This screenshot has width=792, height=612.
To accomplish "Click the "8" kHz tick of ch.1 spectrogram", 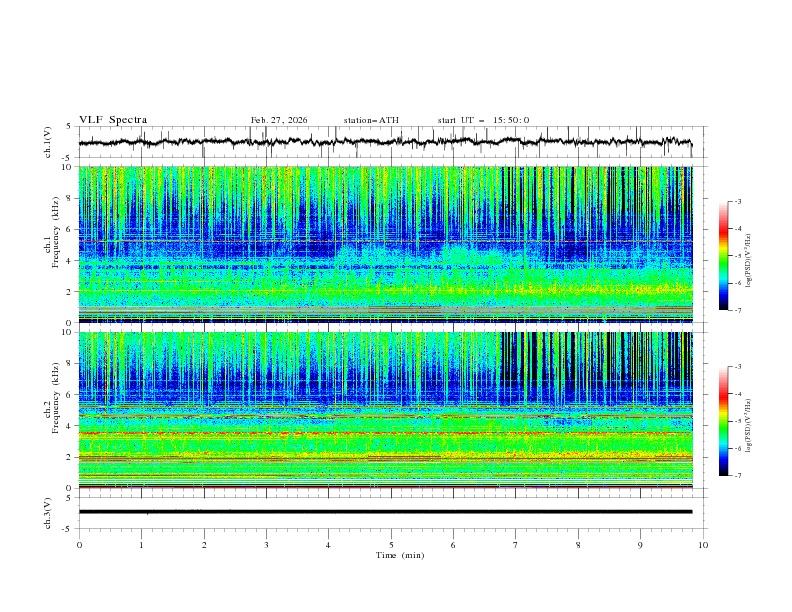I will [70, 198].
